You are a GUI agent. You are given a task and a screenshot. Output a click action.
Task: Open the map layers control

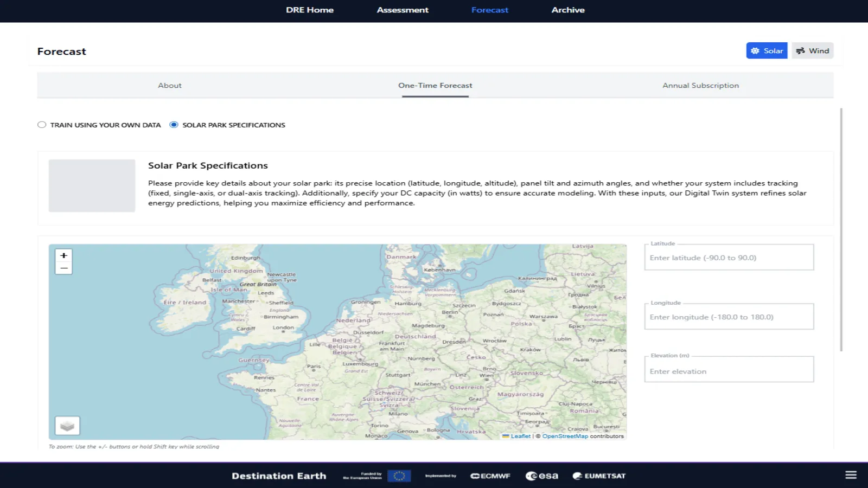pos(67,426)
